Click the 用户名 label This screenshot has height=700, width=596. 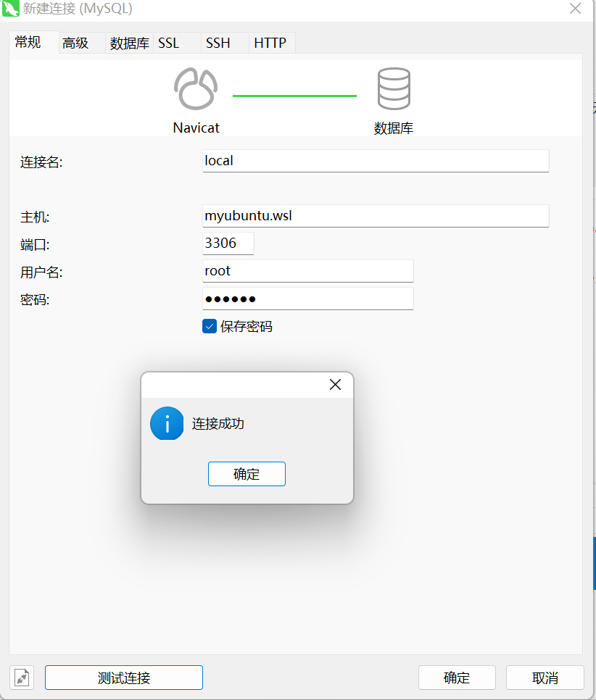click(41, 272)
